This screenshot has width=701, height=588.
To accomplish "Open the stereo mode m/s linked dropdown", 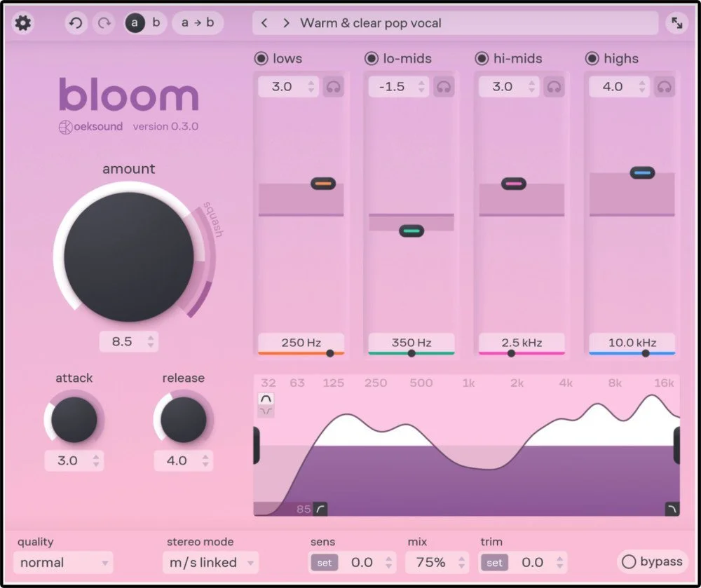I will pyautogui.click(x=211, y=563).
